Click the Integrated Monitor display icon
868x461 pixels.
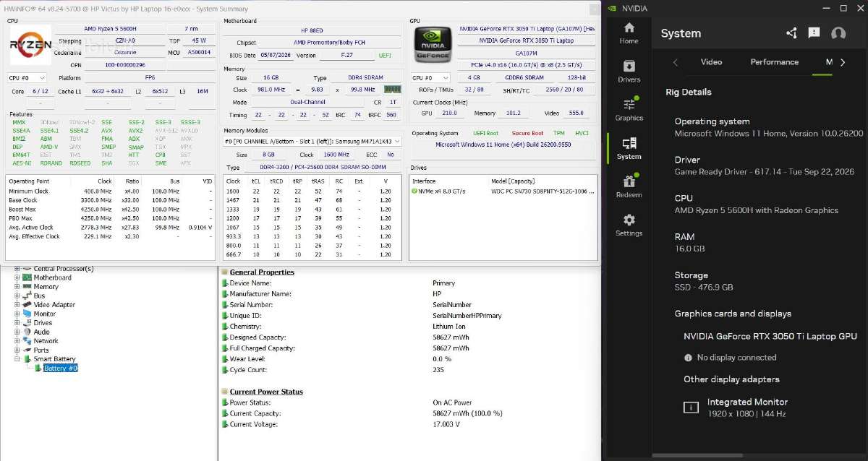(691, 408)
